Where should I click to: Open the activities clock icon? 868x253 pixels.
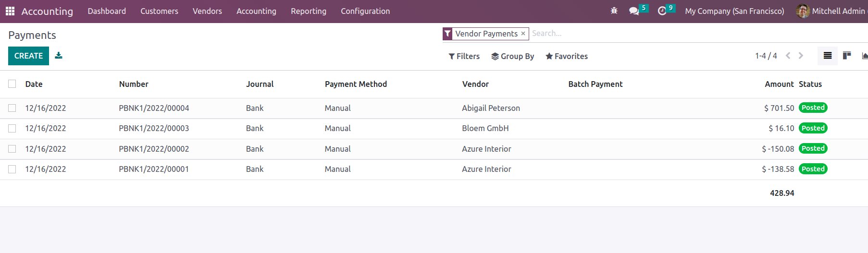point(662,11)
